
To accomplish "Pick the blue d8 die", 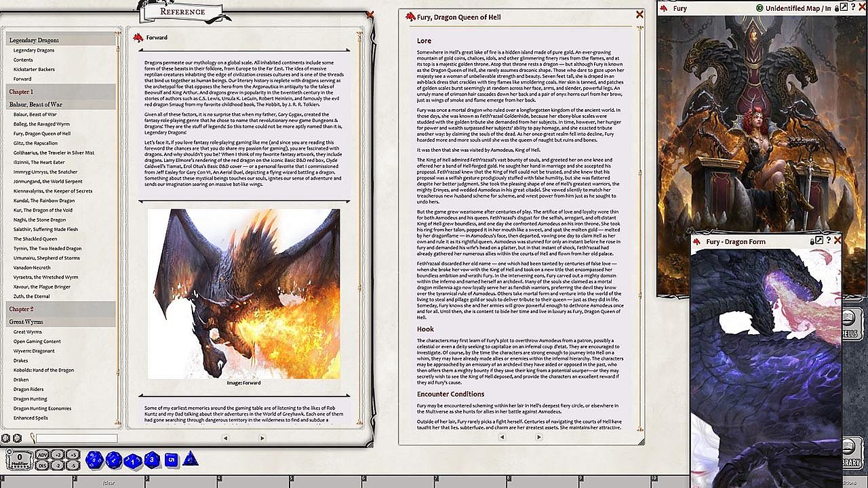I will pyautogui.click(x=152, y=461).
